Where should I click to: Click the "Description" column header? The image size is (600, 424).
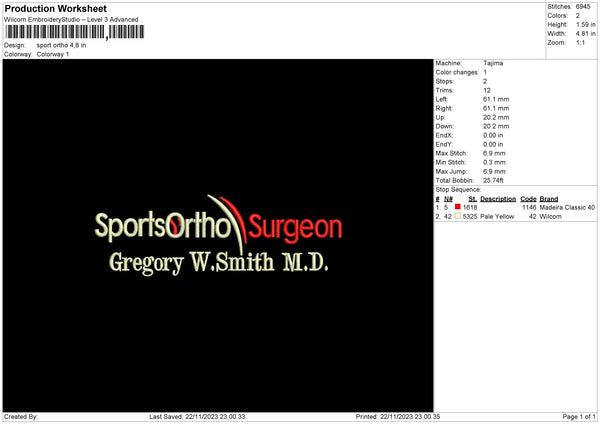[x=498, y=199]
